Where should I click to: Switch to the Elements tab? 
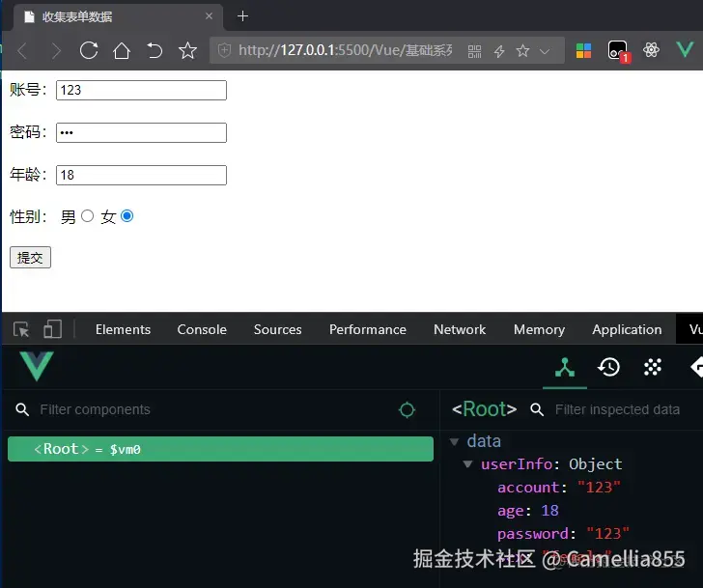pyautogui.click(x=123, y=329)
